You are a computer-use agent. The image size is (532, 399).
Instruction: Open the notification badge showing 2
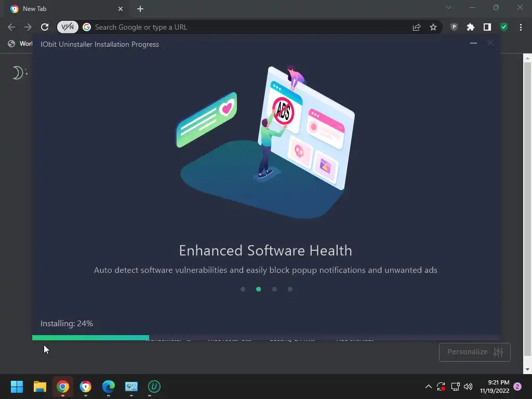click(517, 387)
